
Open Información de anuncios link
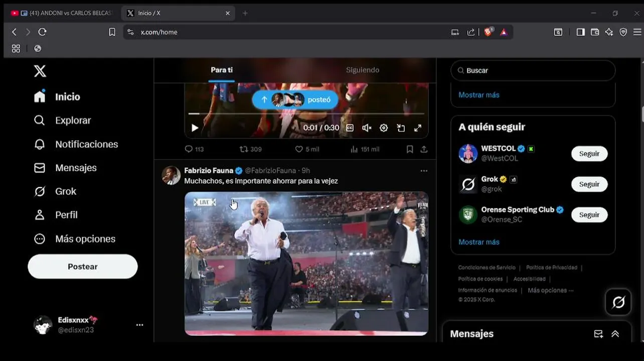tap(488, 290)
